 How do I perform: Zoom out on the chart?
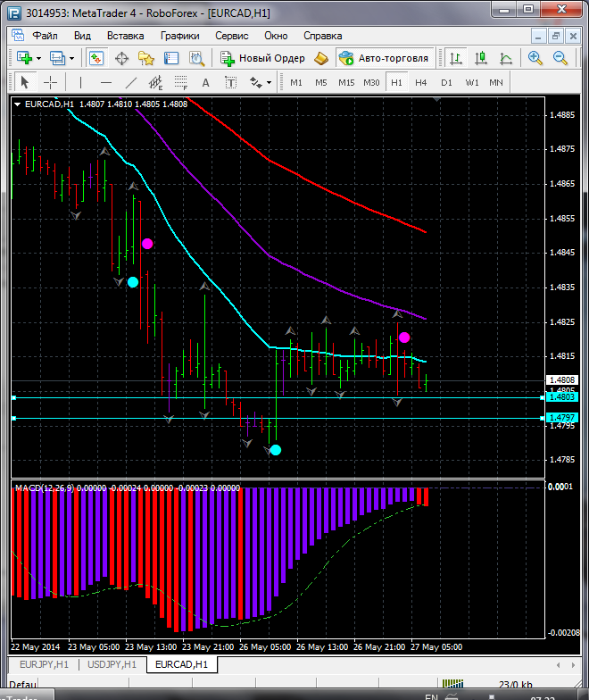point(560,58)
